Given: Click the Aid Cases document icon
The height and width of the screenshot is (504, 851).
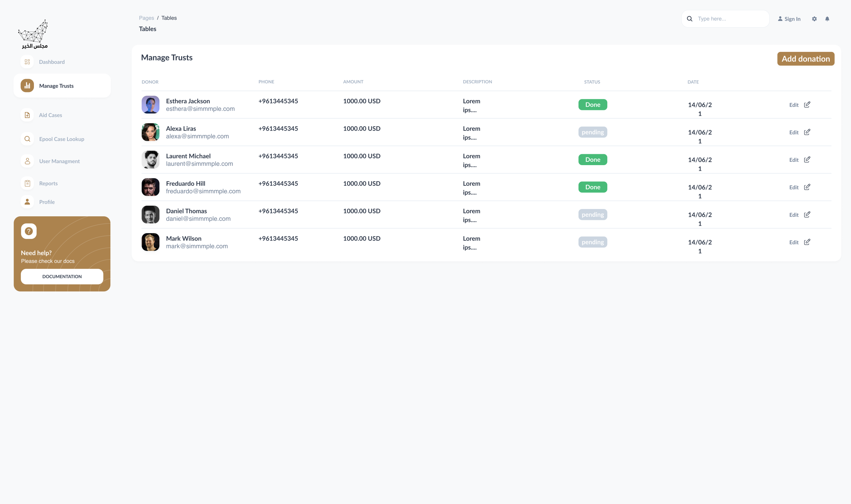Looking at the screenshot, I should pyautogui.click(x=27, y=115).
